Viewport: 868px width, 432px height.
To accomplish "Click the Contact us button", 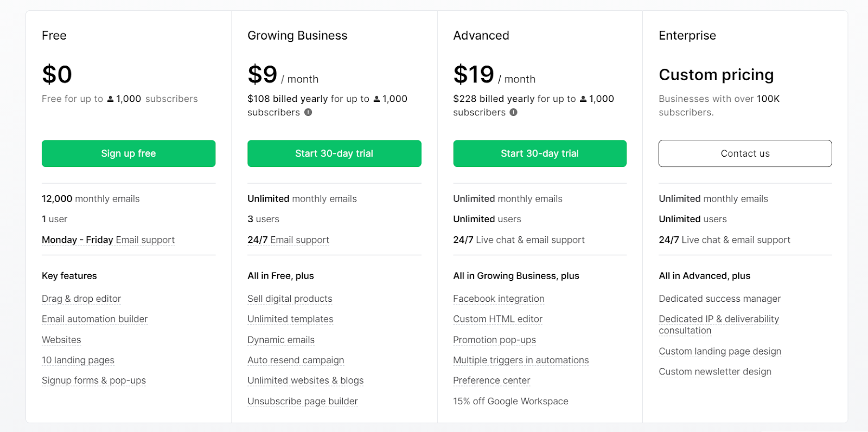I will tap(745, 153).
